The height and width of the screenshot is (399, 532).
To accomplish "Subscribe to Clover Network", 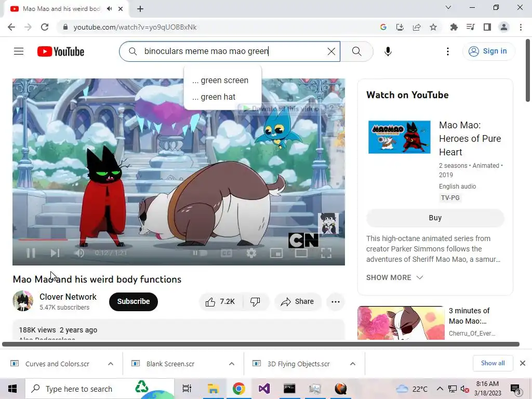I will click(x=134, y=301).
